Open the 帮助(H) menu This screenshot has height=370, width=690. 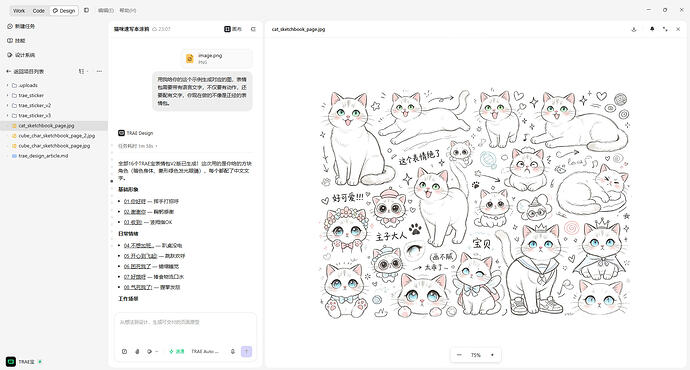click(128, 10)
